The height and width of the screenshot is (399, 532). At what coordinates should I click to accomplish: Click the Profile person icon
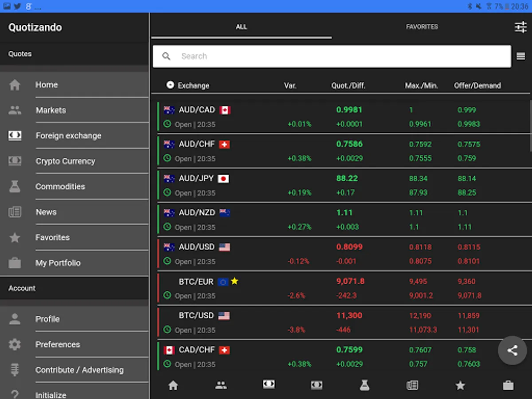pyautogui.click(x=15, y=319)
